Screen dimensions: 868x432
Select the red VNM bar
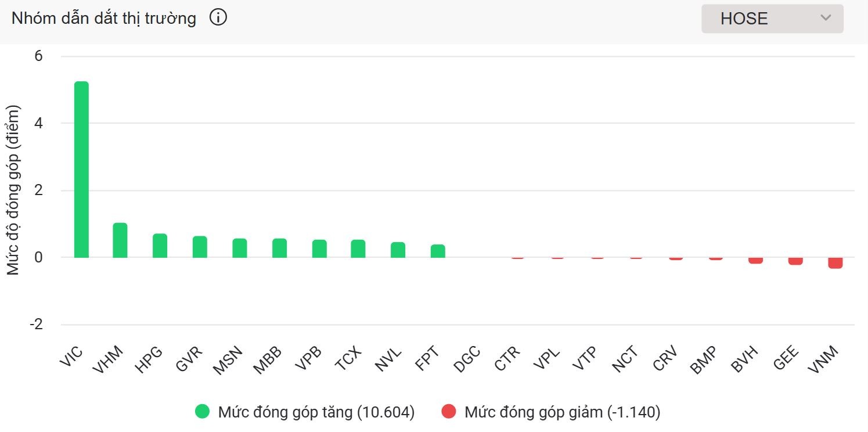pos(835,262)
